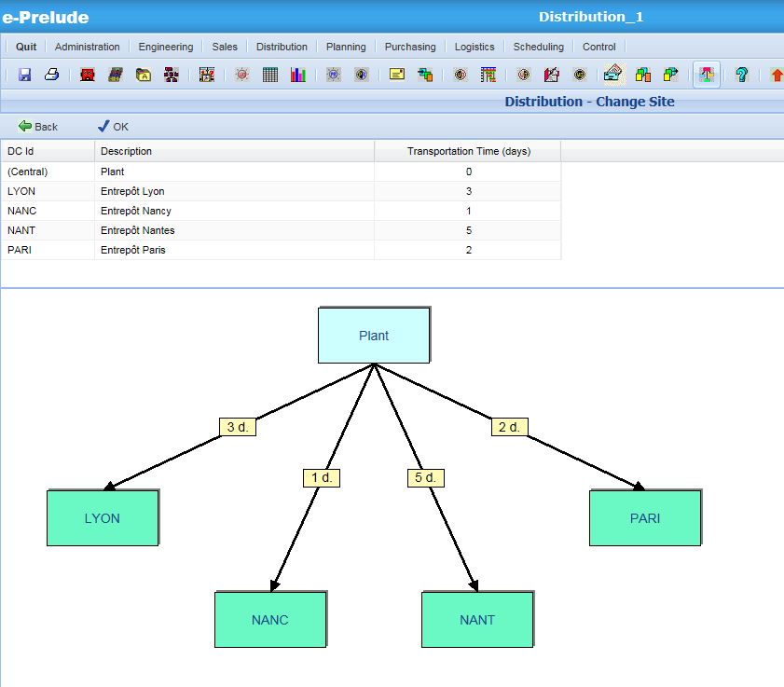Image resolution: width=784 pixels, height=687 pixels.
Task: Click Quit in the menu bar
Action: (26, 47)
